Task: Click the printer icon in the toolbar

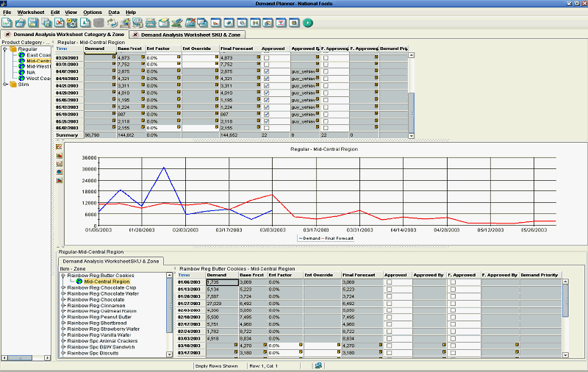Action: 151,23
